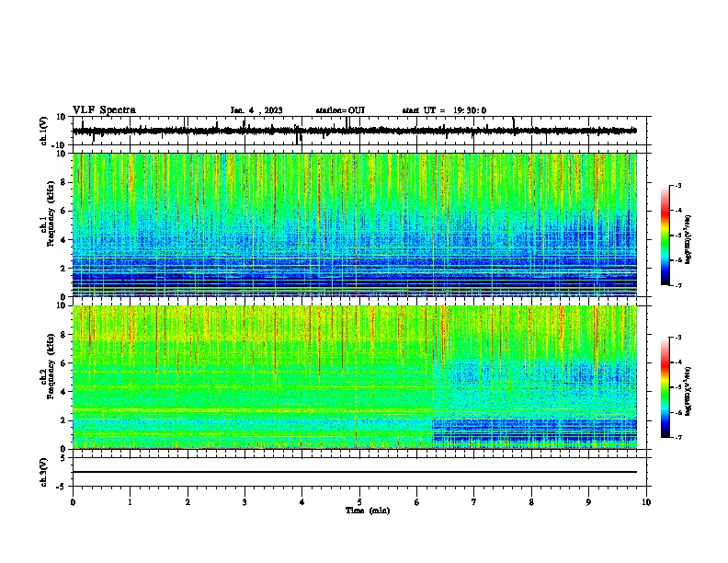Click time axis tick label "1"
Image resolution: width=728 pixels, height=563 pixels.
[130, 502]
